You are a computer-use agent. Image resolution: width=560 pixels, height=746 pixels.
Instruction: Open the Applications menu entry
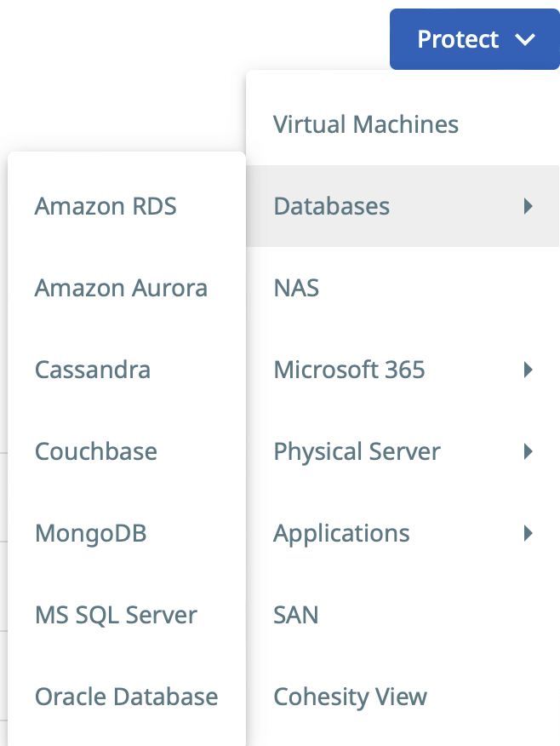click(x=341, y=533)
